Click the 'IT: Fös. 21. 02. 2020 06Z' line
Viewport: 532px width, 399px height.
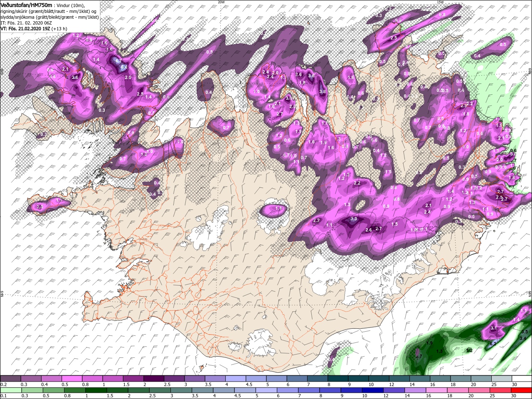point(26,22)
